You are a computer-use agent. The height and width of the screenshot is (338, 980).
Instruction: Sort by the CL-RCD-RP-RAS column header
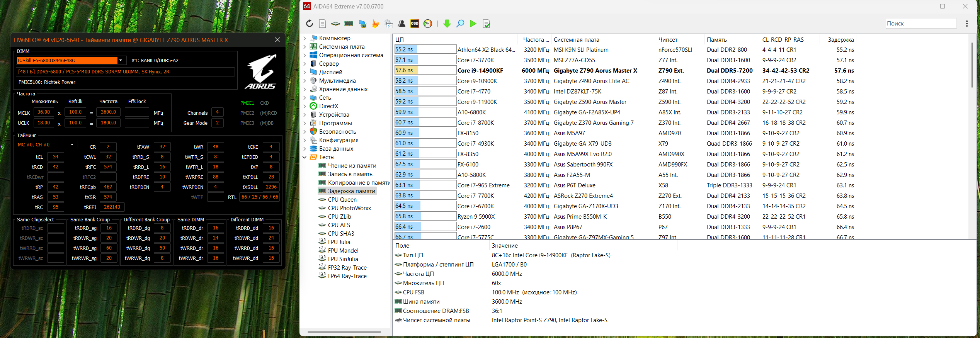click(789, 40)
